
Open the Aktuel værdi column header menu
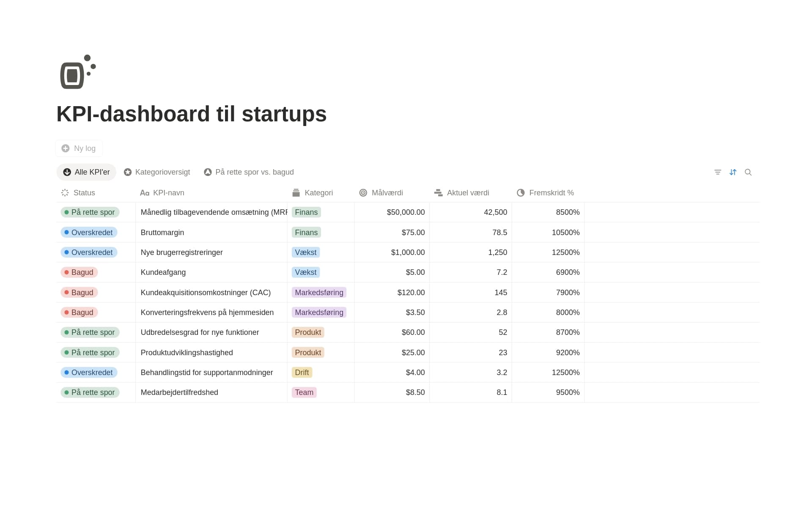coord(470,193)
